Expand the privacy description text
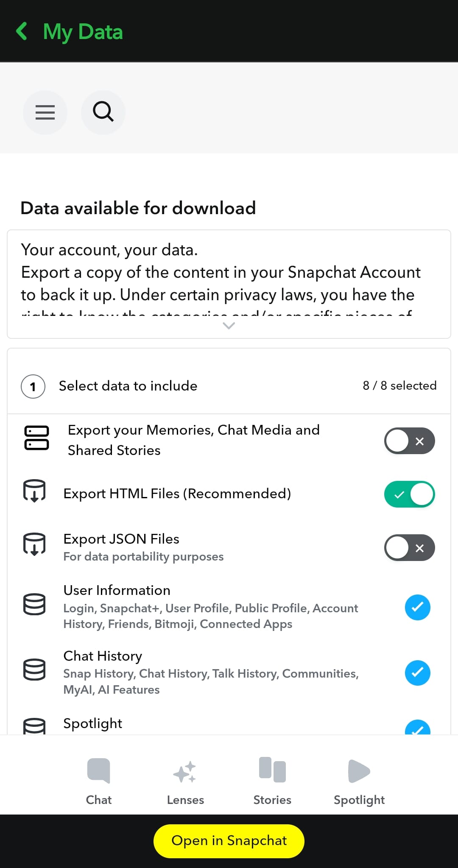 click(229, 325)
